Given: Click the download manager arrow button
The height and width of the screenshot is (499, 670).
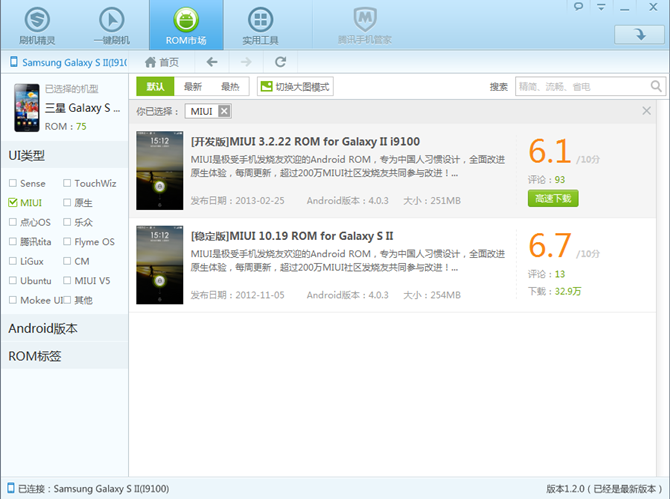Looking at the screenshot, I should (x=639, y=34).
